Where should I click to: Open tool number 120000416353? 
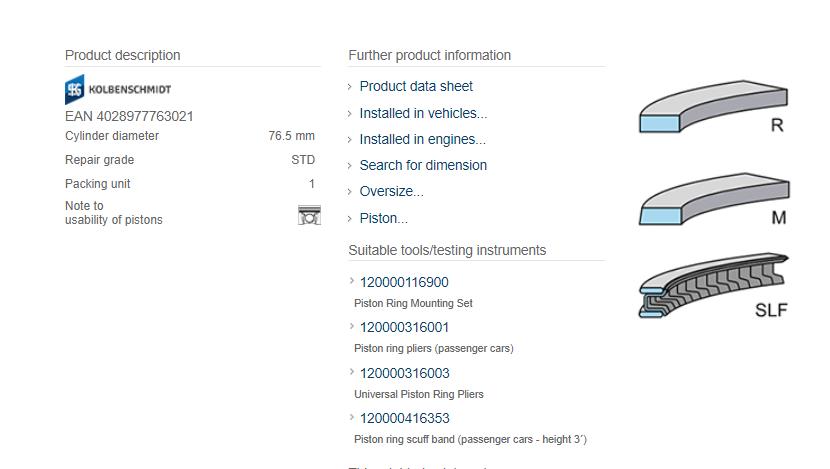click(x=404, y=418)
